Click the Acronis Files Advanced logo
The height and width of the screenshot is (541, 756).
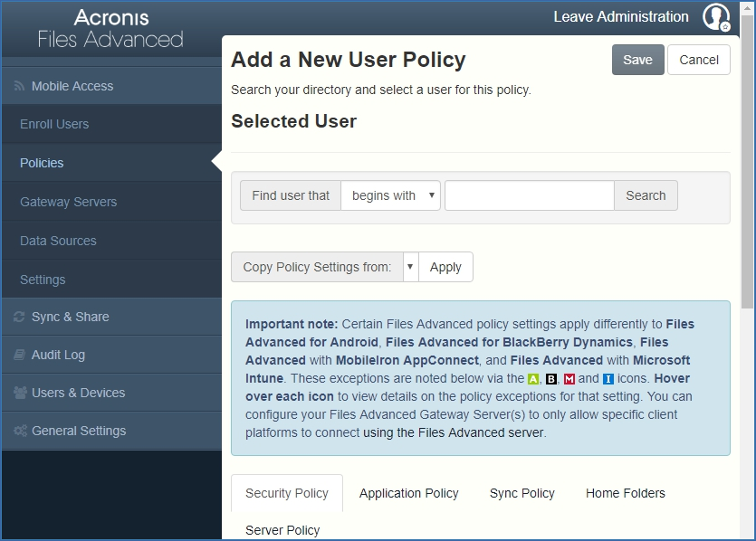point(110,29)
